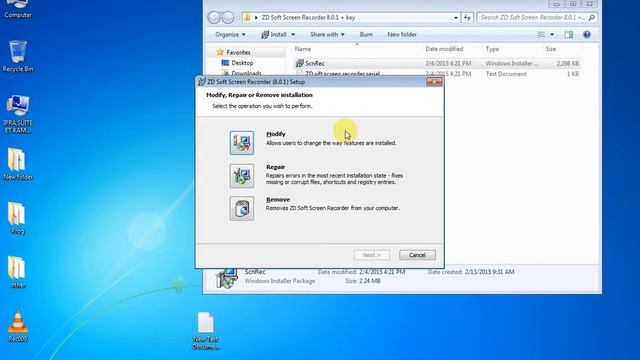Click the Windows Installer type cell
Viewport: 640px width, 360px height.
pyautogui.click(x=511, y=63)
